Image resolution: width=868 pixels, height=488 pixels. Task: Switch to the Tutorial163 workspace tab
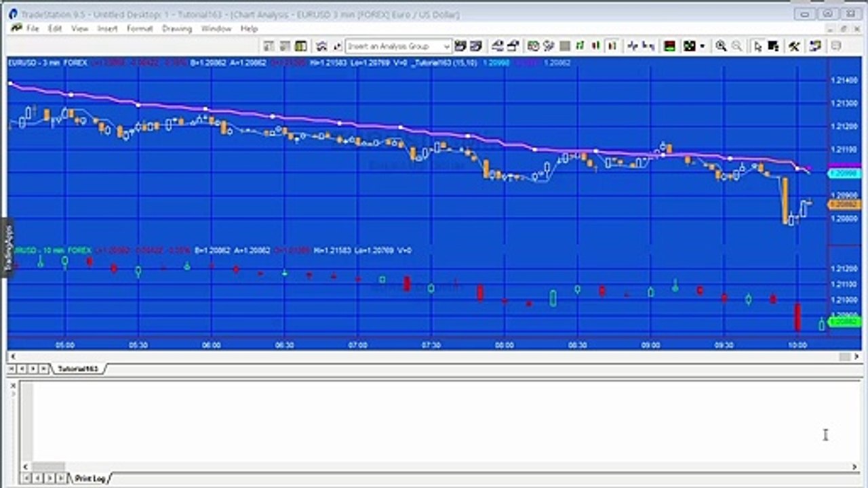pos(78,369)
